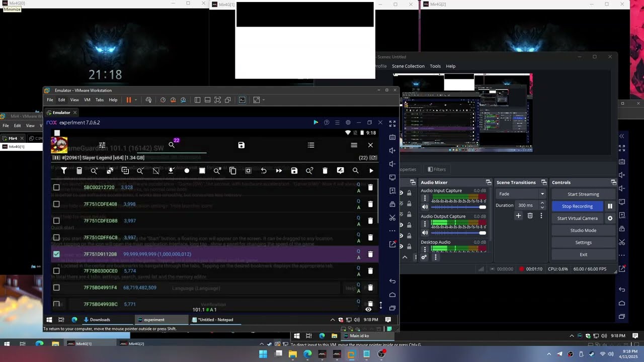Image resolution: width=644 pixels, height=362 pixels.
Task: Open GameGuardian search tab with badge 22
Action: click(172, 145)
